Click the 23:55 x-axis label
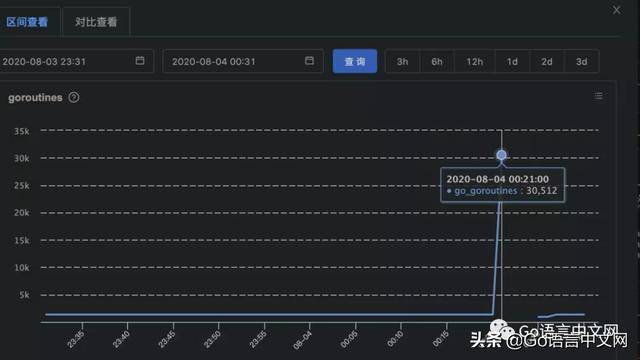Screen dimensions: 640x360 (x=258, y=339)
